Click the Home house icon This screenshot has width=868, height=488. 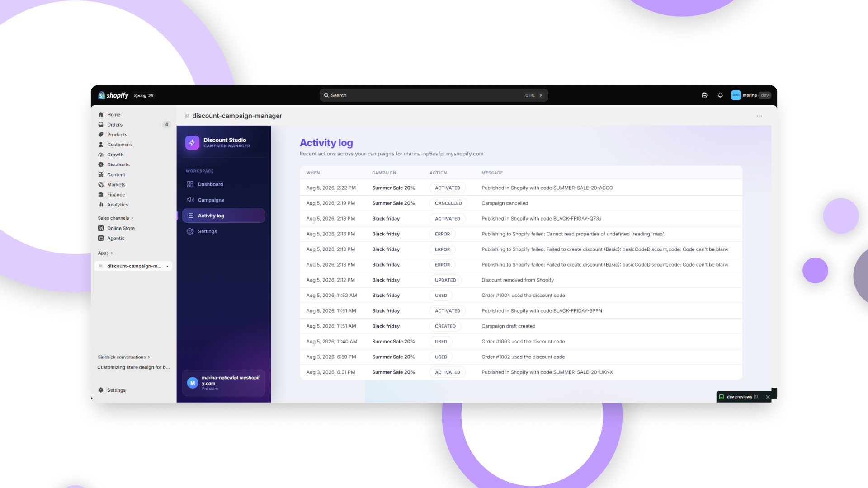tap(101, 115)
